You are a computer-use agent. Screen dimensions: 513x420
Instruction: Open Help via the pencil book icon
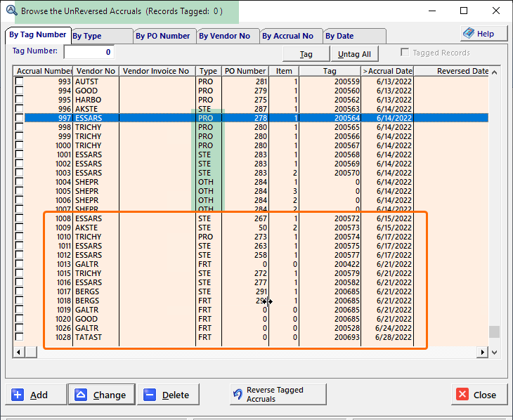point(469,33)
